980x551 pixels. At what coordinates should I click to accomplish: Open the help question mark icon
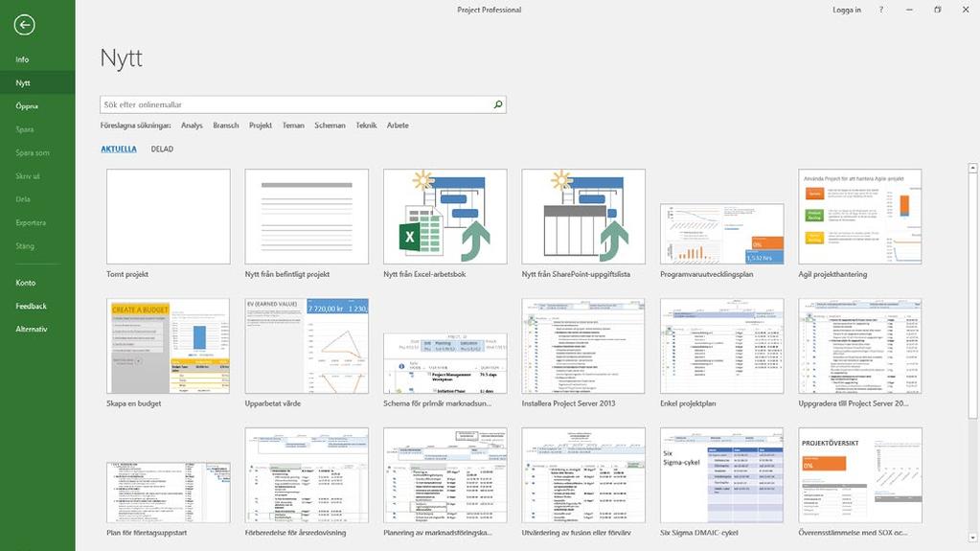(x=881, y=10)
